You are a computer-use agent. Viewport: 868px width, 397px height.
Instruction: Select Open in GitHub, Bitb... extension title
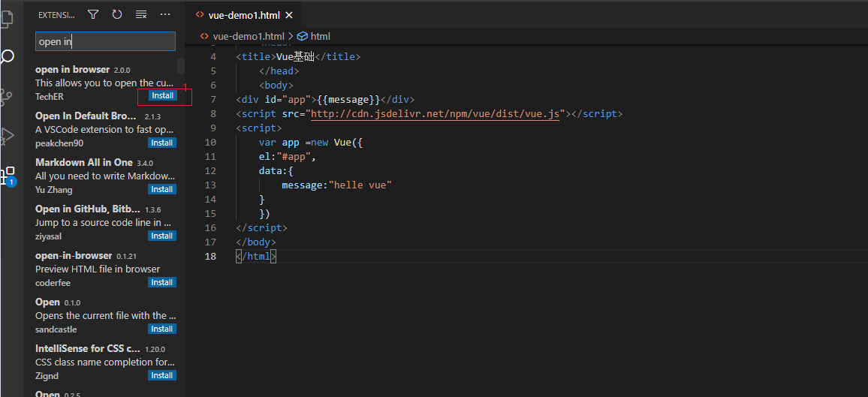tap(87, 209)
